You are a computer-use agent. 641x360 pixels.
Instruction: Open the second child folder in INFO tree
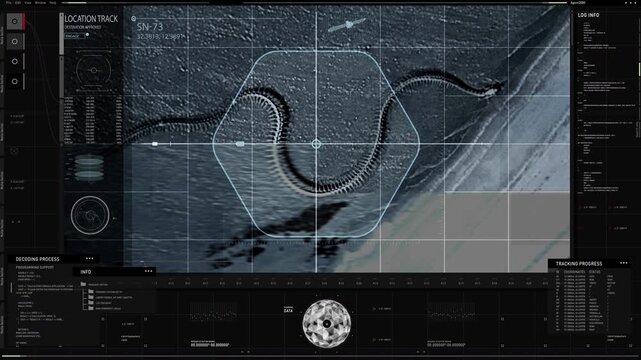click(91, 297)
